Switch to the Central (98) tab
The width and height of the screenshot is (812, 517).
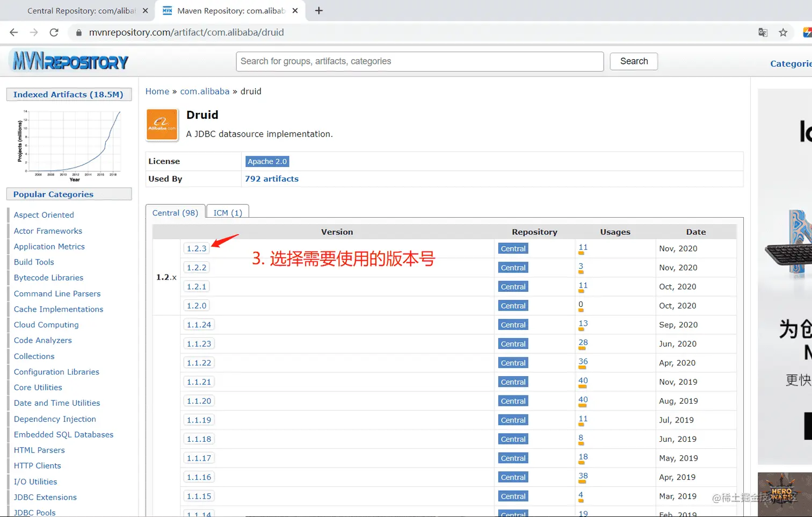(175, 213)
